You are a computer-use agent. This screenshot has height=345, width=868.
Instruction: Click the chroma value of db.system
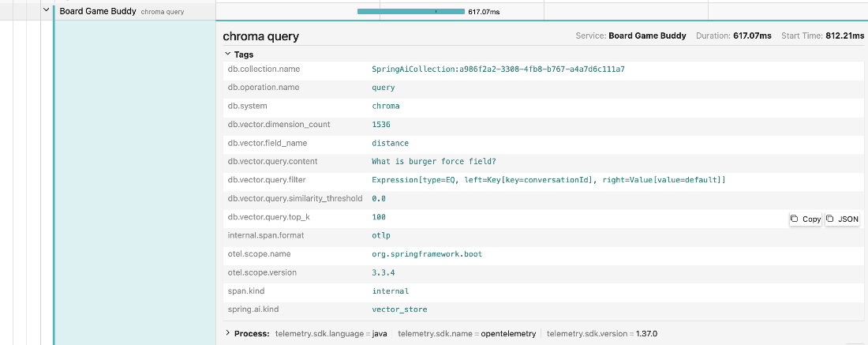point(385,106)
